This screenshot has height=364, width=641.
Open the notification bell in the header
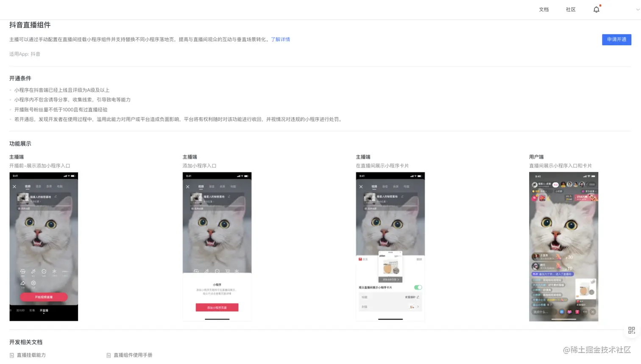pyautogui.click(x=596, y=9)
